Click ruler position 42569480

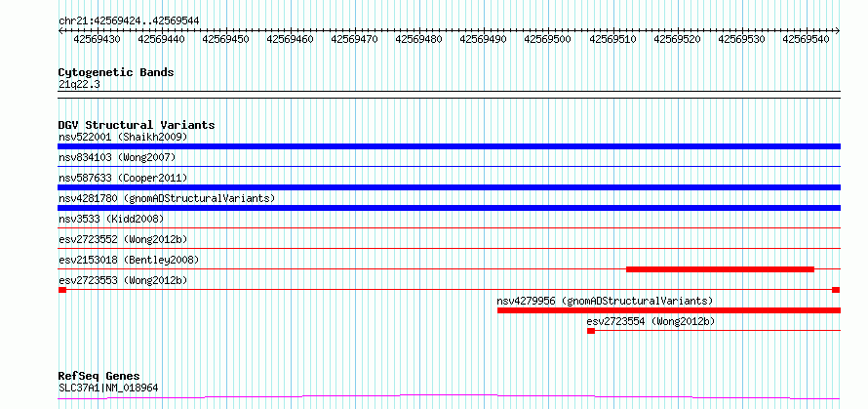419,39
